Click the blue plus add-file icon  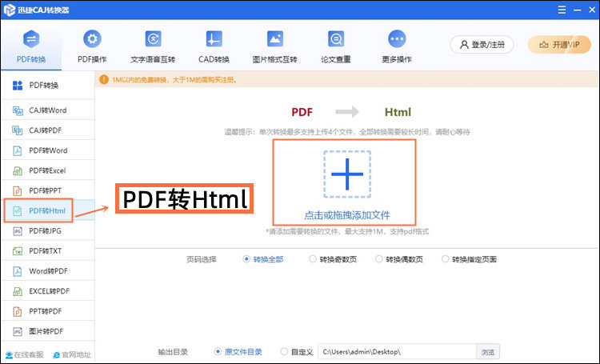(x=347, y=174)
